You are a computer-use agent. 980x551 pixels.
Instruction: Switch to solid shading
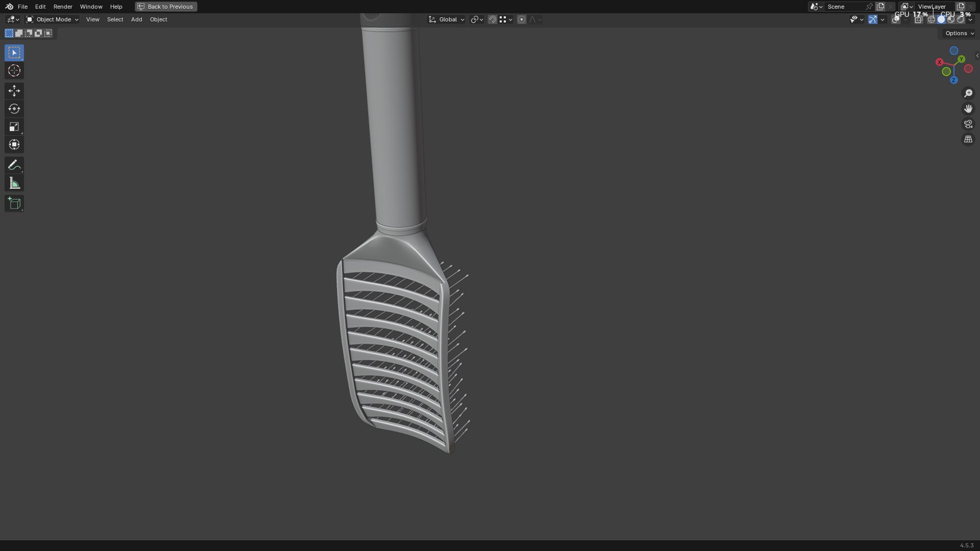[x=941, y=19]
